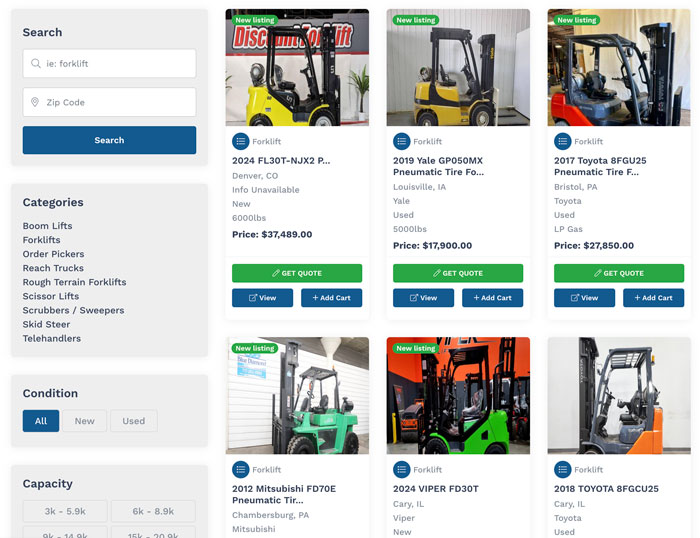Click category list icon on 2012 Mitsubishi listing
700x538 pixels.
pos(241,470)
